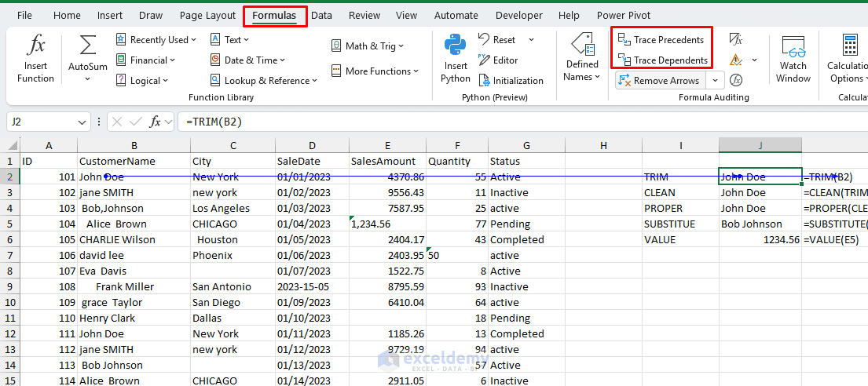Open the AutoSum dropdown arrow
This screenshot has width=868, height=386.
coord(88,79)
